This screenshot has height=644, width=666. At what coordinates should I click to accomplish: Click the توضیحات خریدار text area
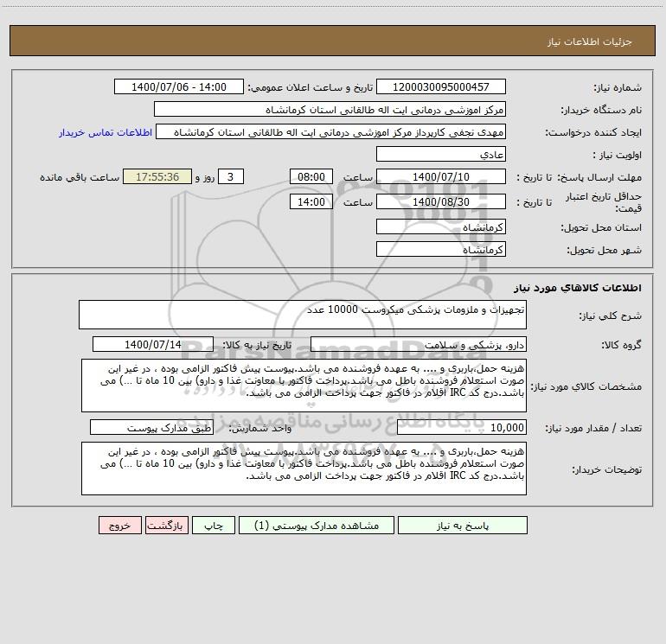304,469
